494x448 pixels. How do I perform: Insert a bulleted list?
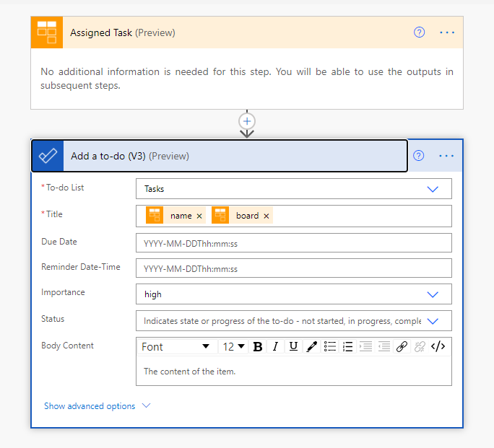[330, 347]
